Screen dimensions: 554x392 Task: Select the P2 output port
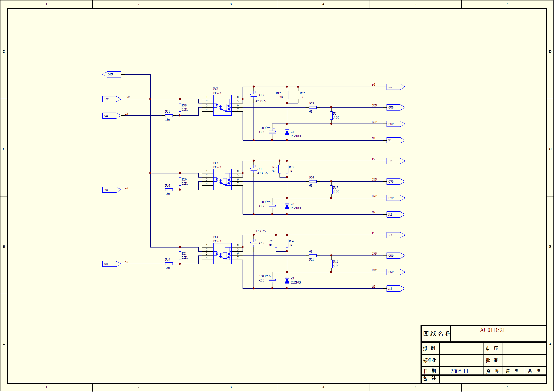pos(396,161)
